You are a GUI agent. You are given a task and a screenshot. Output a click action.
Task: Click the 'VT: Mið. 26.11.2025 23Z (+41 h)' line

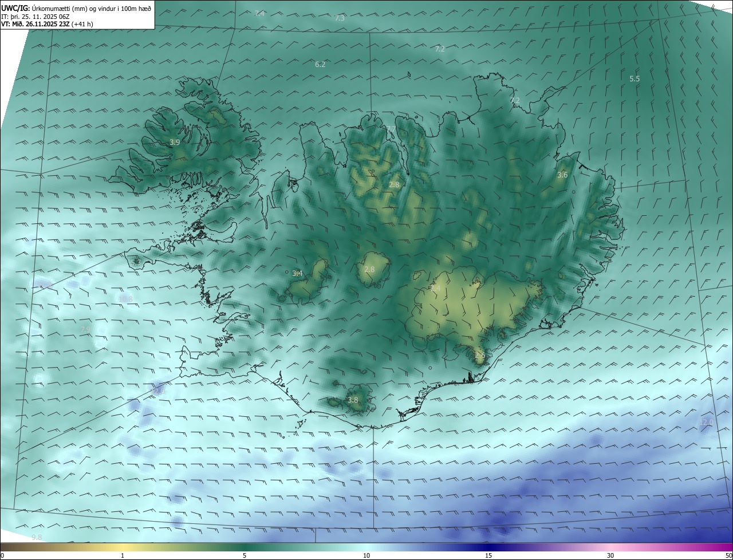pos(47,24)
